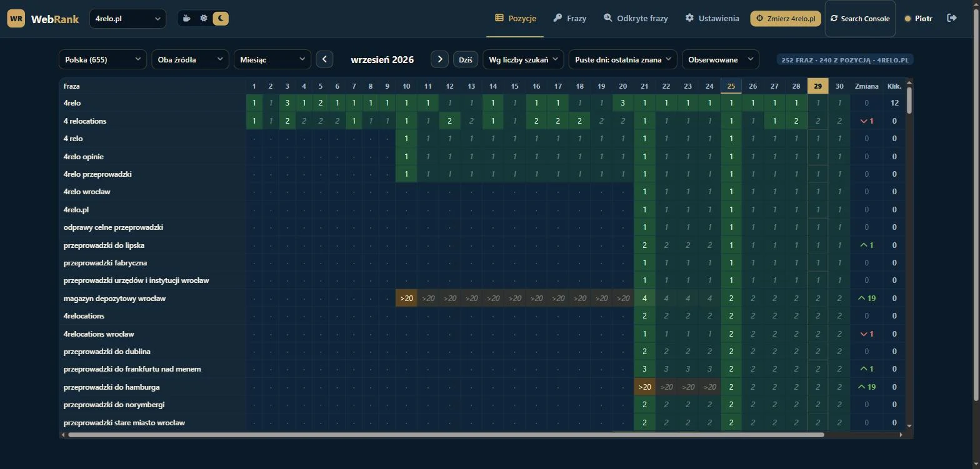Click the Klik. column header
Image resolution: width=980 pixels, height=469 pixels.
894,86
